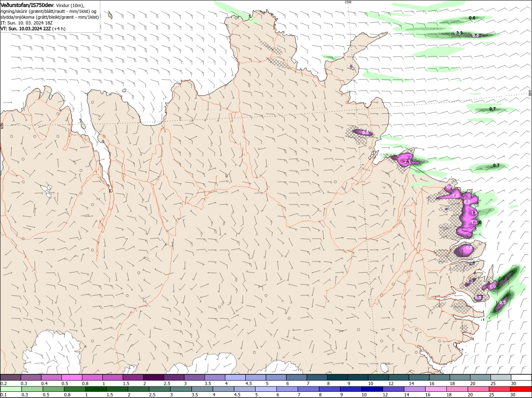This screenshot has width=532, height=398.
Task: Select the mauve 0.2 swatch in upper legend
Action: [10, 377]
